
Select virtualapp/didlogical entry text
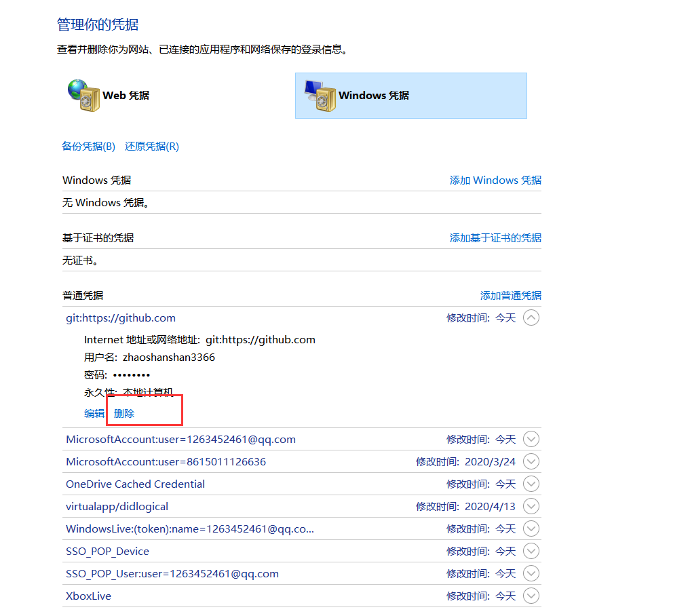coord(117,507)
